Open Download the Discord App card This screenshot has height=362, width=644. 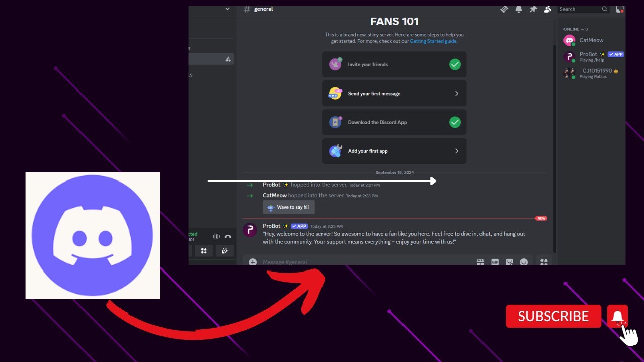point(394,122)
